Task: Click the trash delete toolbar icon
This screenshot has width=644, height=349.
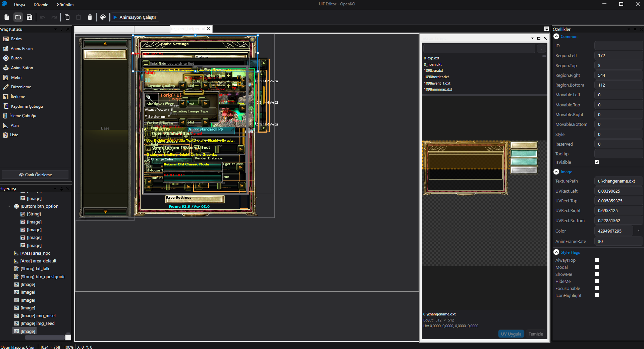Action: coord(90,17)
